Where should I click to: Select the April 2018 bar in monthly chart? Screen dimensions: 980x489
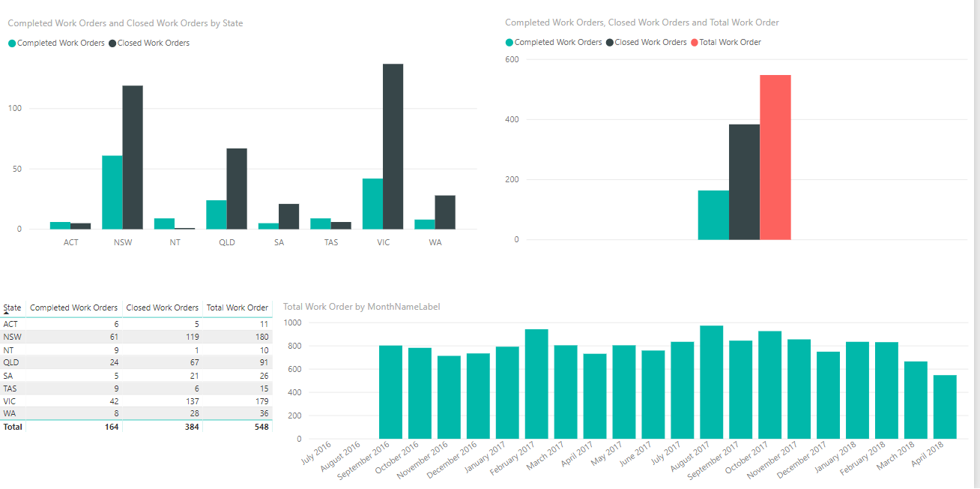[945, 406]
